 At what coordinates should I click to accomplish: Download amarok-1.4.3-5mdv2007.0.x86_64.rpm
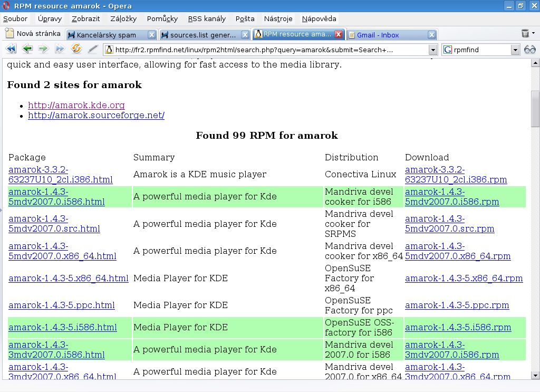pyautogui.click(x=458, y=251)
